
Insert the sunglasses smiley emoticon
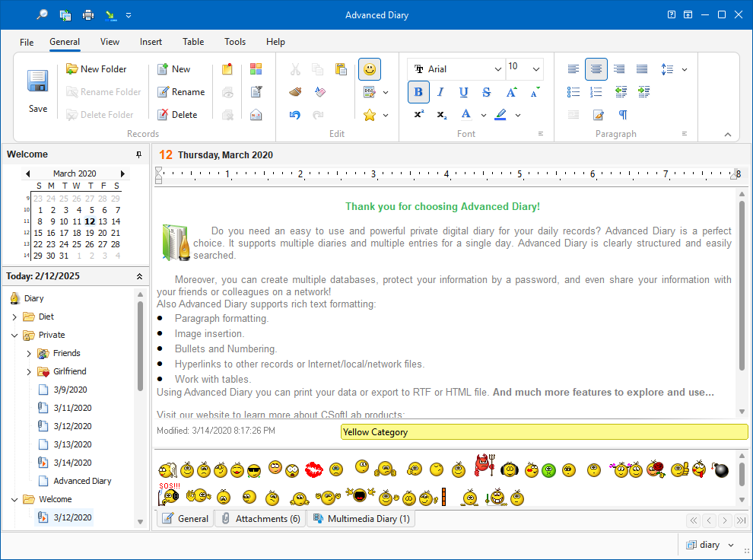(254, 471)
